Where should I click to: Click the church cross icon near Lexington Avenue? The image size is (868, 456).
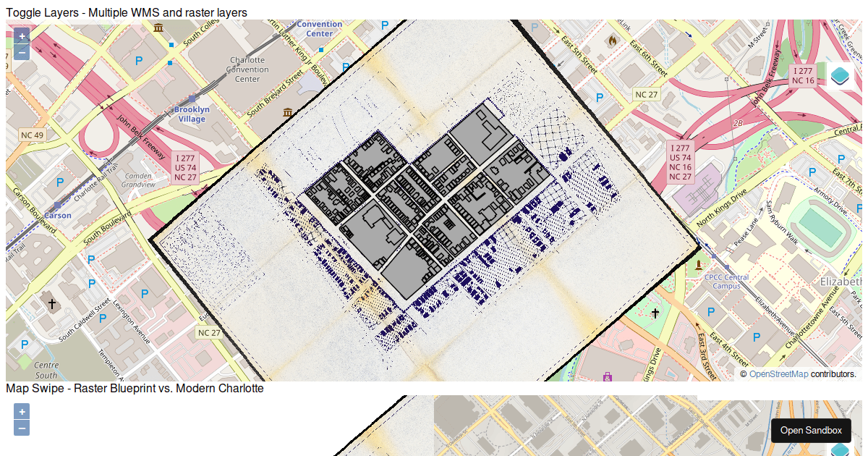coord(52,303)
